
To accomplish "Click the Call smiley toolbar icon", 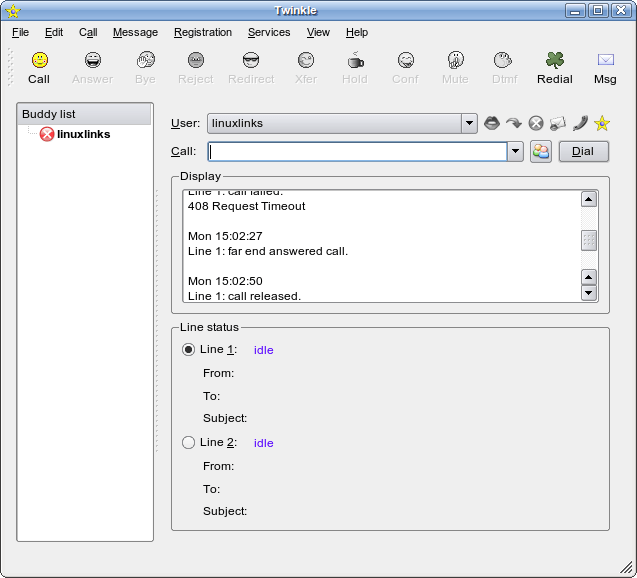I will click(x=40, y=60).
